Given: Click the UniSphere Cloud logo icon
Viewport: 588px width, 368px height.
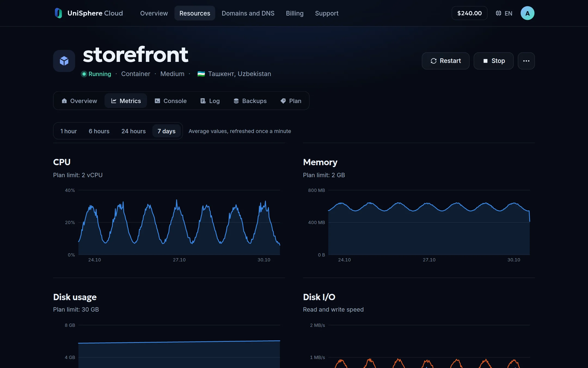Looking at the screenshot, I should point(58,13).
